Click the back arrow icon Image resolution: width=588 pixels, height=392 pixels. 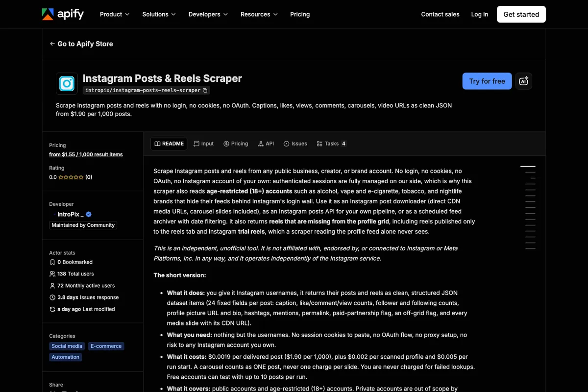coord(52,44)
